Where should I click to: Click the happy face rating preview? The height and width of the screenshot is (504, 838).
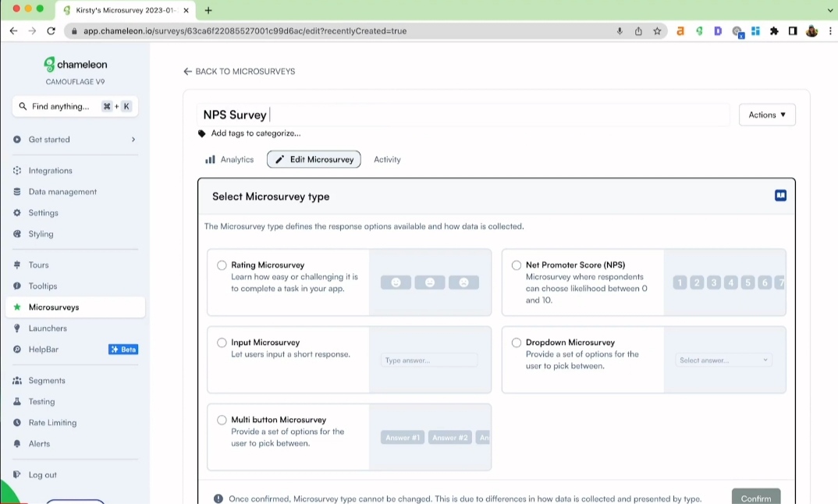[396, 282]
